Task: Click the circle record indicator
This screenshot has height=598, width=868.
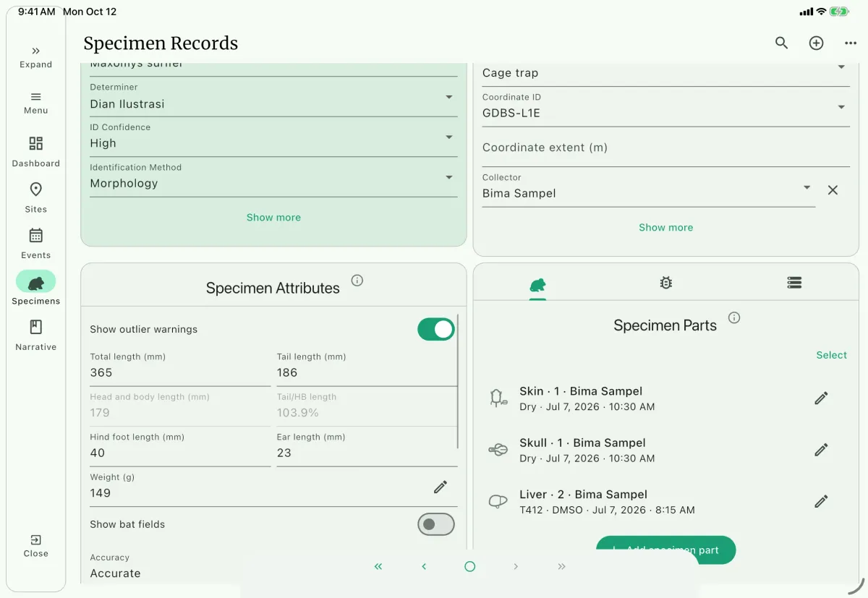Action: tap(470, 566)
